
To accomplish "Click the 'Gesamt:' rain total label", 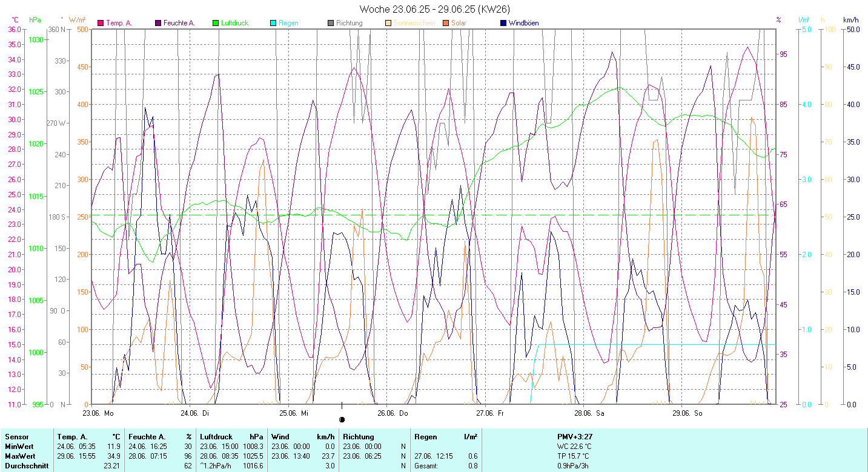I will click(x=427, y=466).
